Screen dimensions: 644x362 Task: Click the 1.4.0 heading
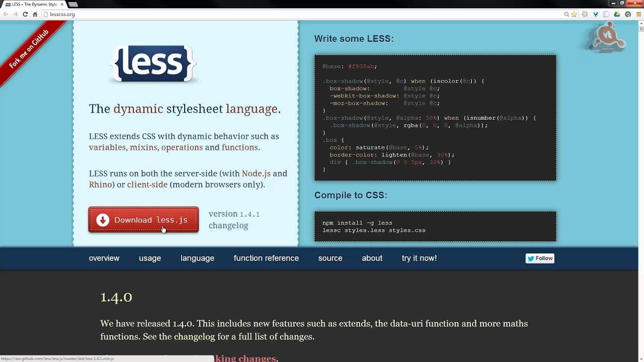116,297
